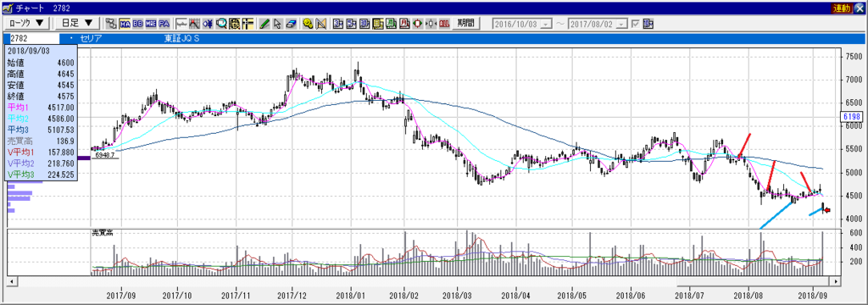Image resolution: width=868 pixels, height=305 pixels.
Task: Click the red-green circular refresh icon
Action: (418, 23)
